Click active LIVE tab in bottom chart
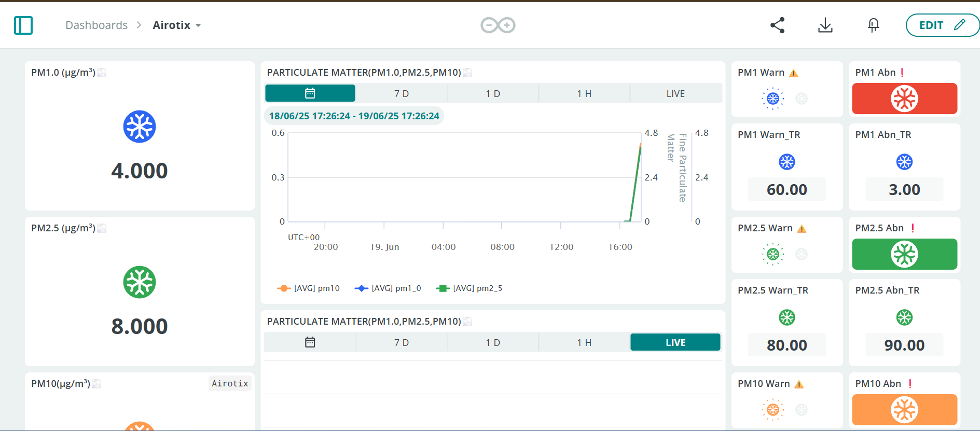 click(675, 342)
